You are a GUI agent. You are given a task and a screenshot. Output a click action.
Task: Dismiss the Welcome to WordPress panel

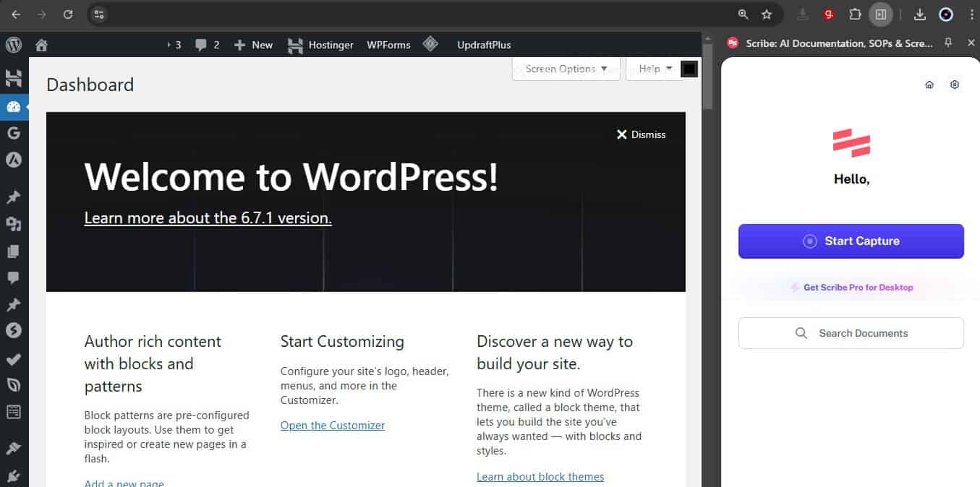point(641,134)
